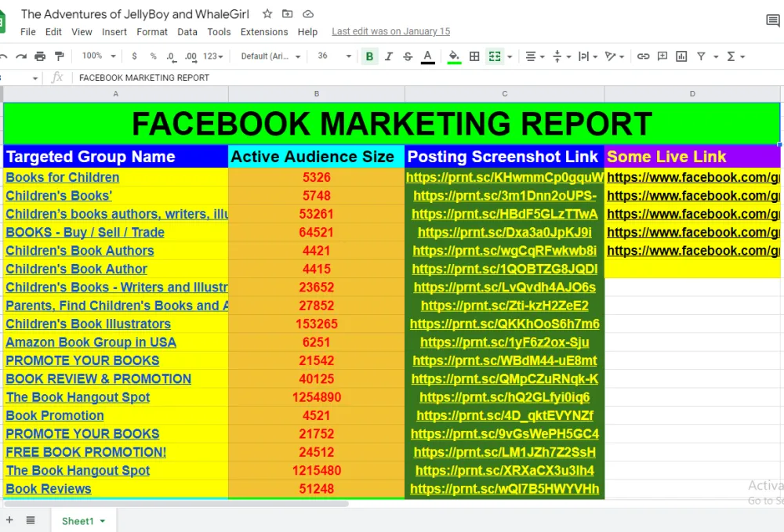
Task: Click the insert link icon
Action: pyautogui.click(x=643, y=56)
